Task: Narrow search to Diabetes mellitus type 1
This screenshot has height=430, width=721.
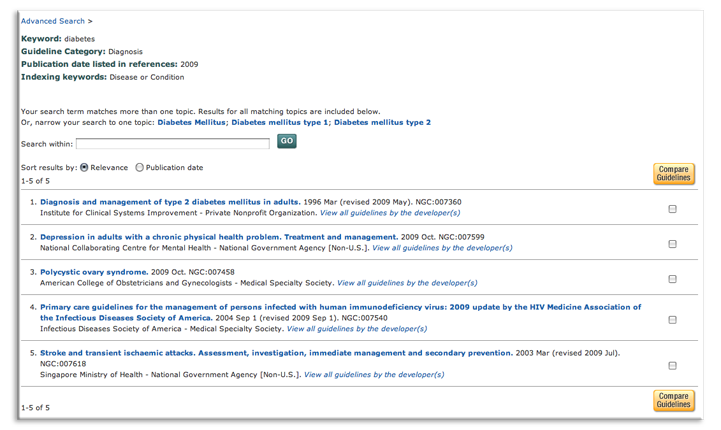Action: (x=279, y=122)
